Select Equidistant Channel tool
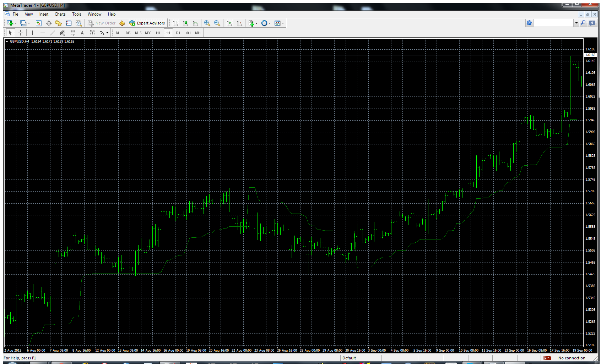This screenshot has height=364, width=601. 63,33
